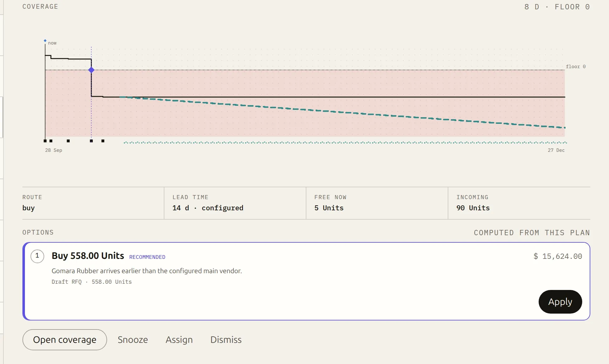Screen dimensions: 609x364
Task: Apply the Buy 558.00 Units option
Action: point(560,302)
